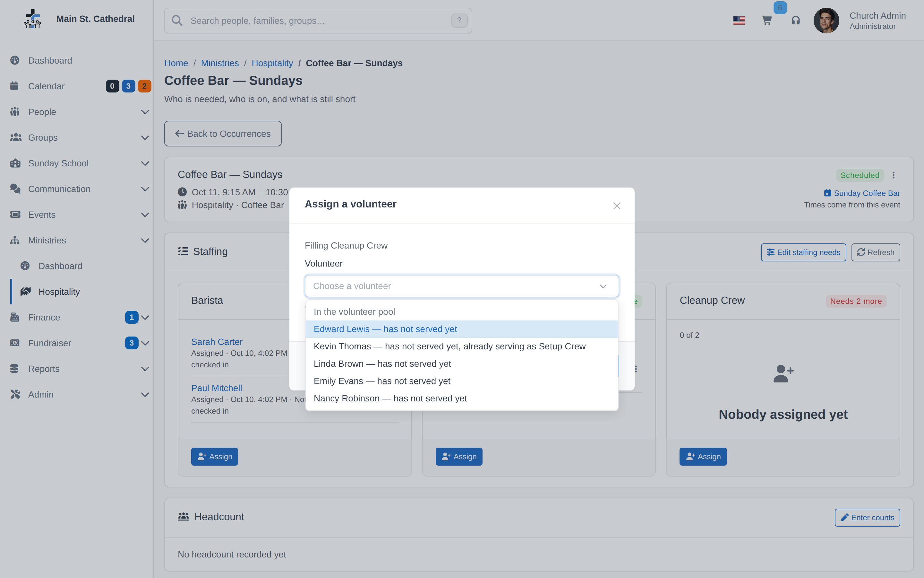Screen dimensions: 924x578
Task: Open the Calendar sidebar item
Action: click(x=46, y=86)
